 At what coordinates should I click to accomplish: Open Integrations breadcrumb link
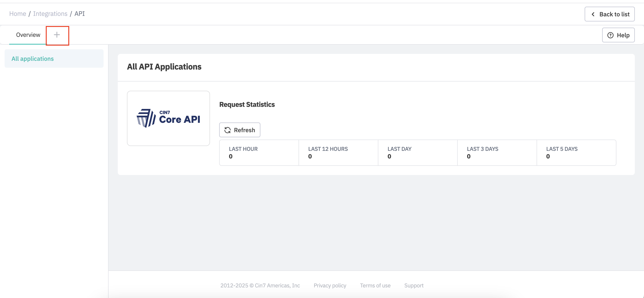pos(50,14)
